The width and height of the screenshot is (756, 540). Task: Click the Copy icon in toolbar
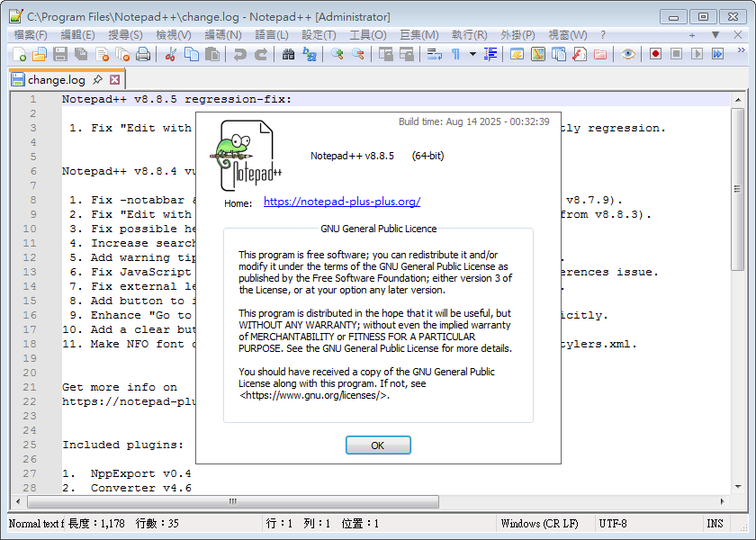pyautogui.click(x=192, y=54)
